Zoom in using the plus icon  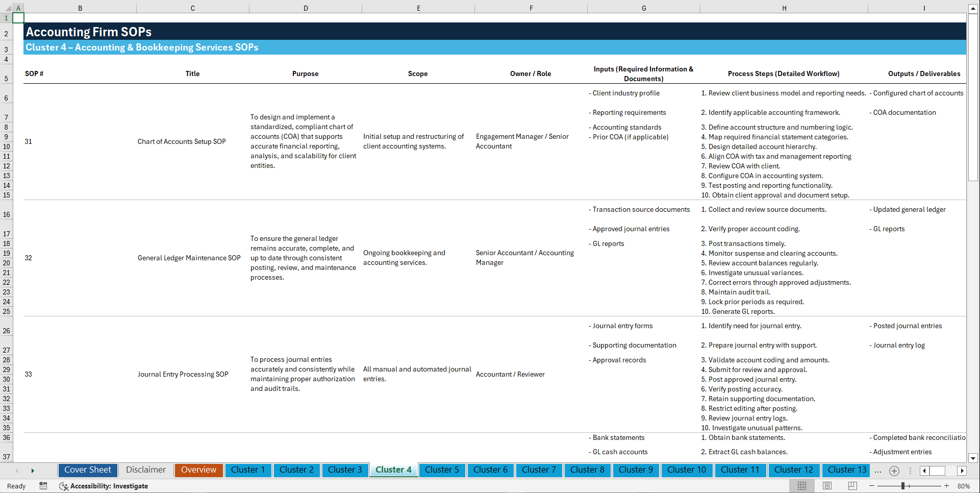[x=947, y=486]
